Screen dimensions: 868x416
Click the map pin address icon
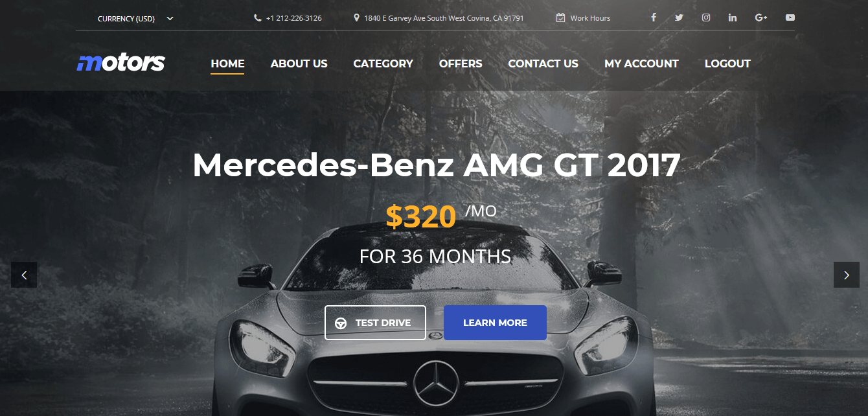coord(356,18)
